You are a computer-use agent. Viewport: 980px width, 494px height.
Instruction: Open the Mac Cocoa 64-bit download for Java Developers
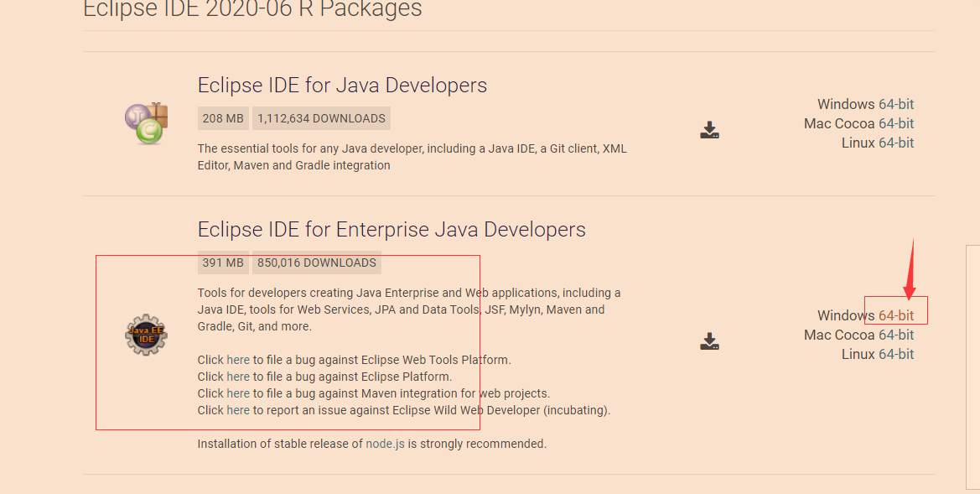tap(897, 123)
